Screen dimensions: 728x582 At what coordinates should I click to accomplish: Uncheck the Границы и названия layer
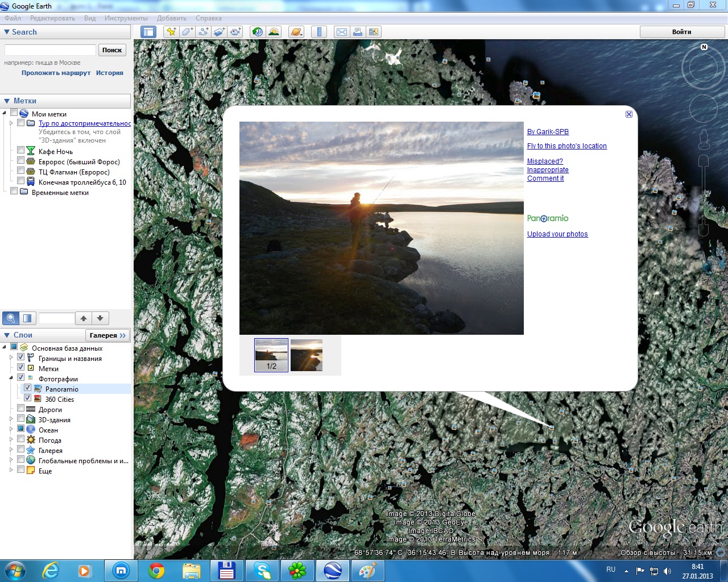[21, 357]
